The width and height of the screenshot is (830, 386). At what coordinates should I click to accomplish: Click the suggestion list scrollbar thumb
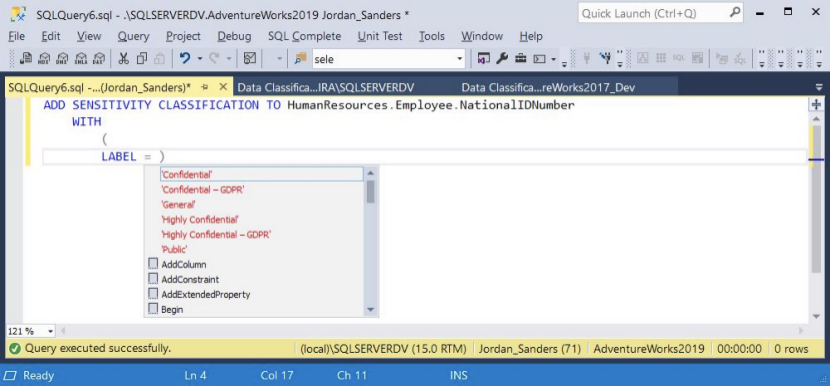[x=371, y=192]
